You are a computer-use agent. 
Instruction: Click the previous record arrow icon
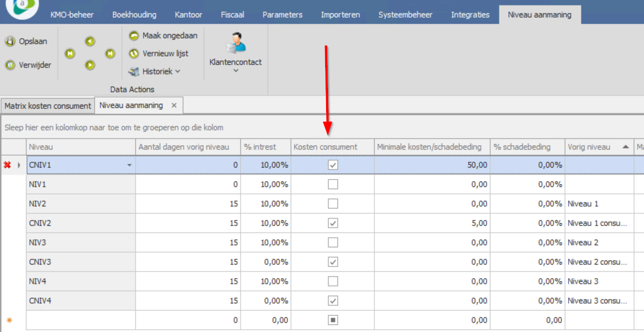[x=90, y=42]
